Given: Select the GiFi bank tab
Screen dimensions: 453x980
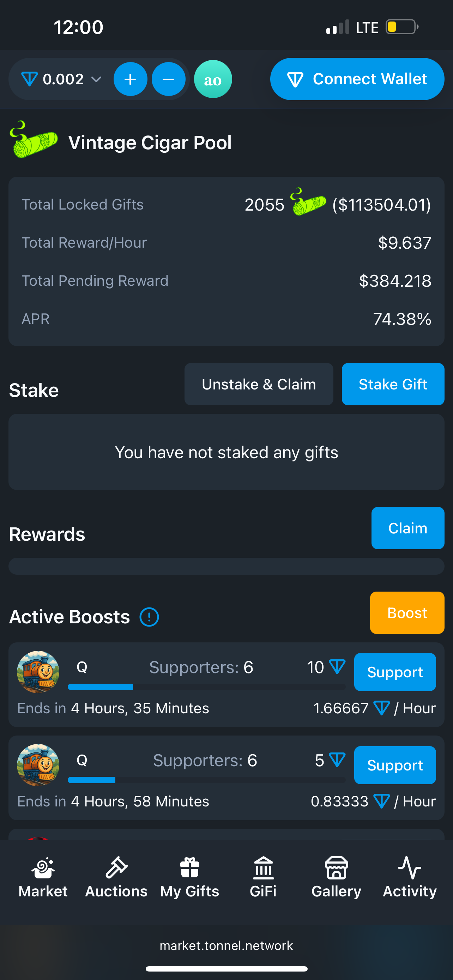Looking at the screenshot, I should pyautogui.click(x=263, y=877).
